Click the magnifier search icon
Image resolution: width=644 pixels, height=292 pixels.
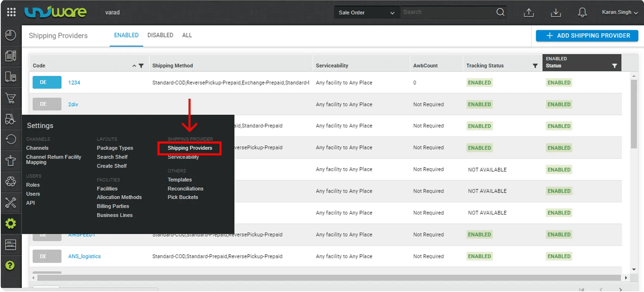[x=500, y=12]
